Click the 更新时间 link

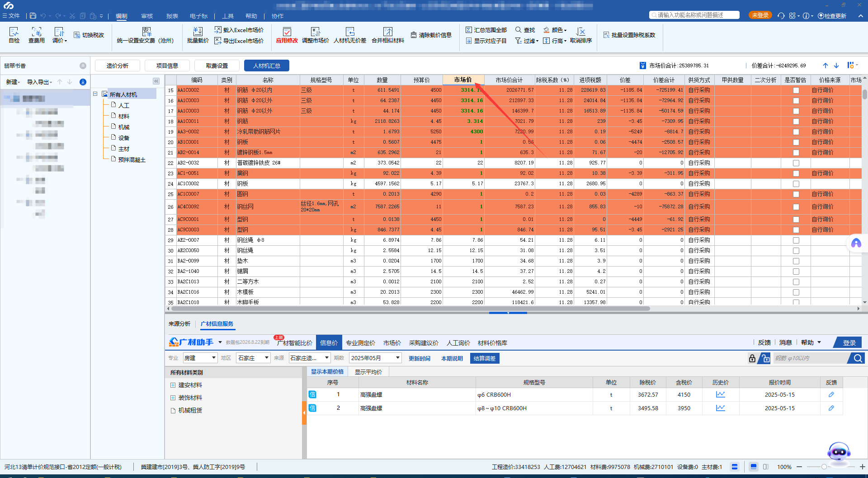[x=420, y=358]
